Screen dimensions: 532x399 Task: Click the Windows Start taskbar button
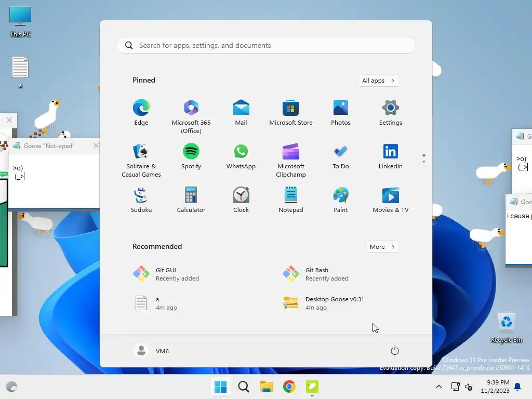[x=220, y=387]
